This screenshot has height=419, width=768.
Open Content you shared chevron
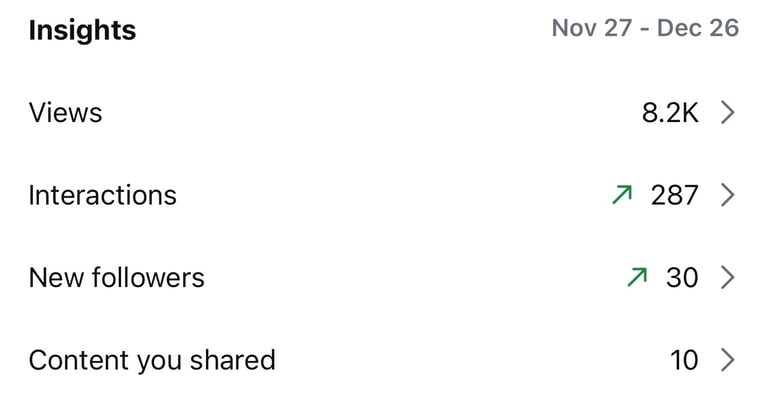click(x=728, y=359)
